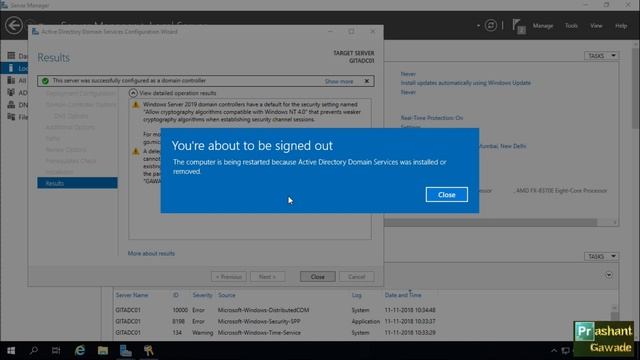The width and height of the screenshot is (640, 360).
Task: Click the wizard Close button
Action: (317, 277)
